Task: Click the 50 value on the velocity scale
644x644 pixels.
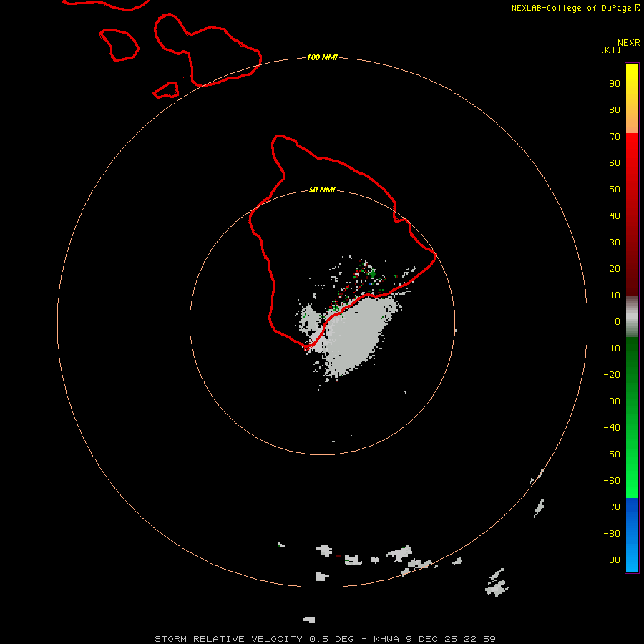Action: click(615, 190)
